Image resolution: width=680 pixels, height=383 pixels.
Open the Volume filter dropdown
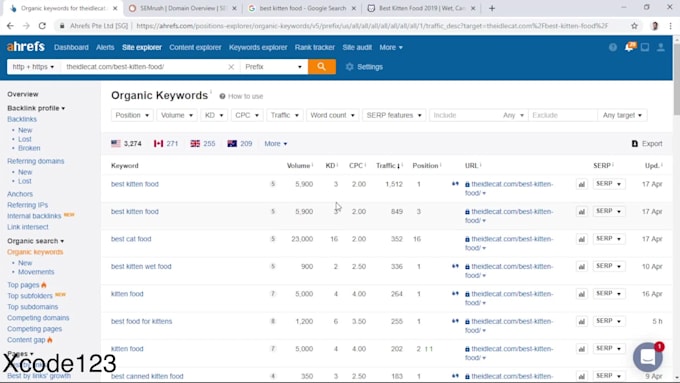coord(177,115)
